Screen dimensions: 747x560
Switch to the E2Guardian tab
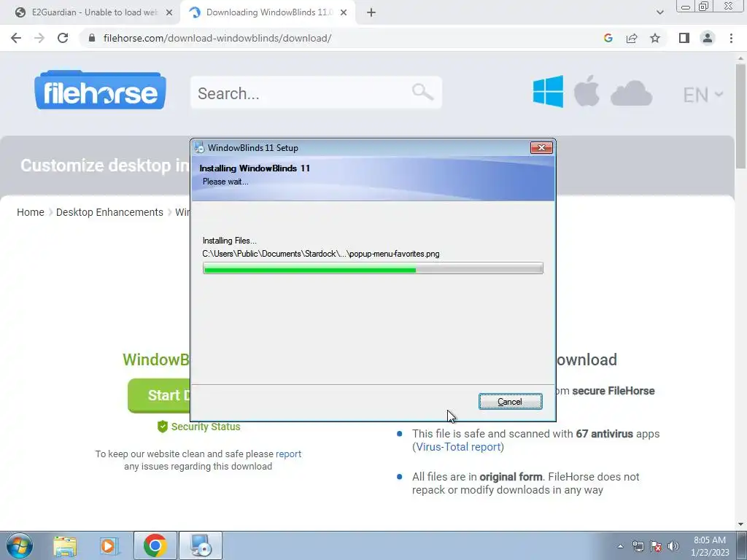click(94, 12)
